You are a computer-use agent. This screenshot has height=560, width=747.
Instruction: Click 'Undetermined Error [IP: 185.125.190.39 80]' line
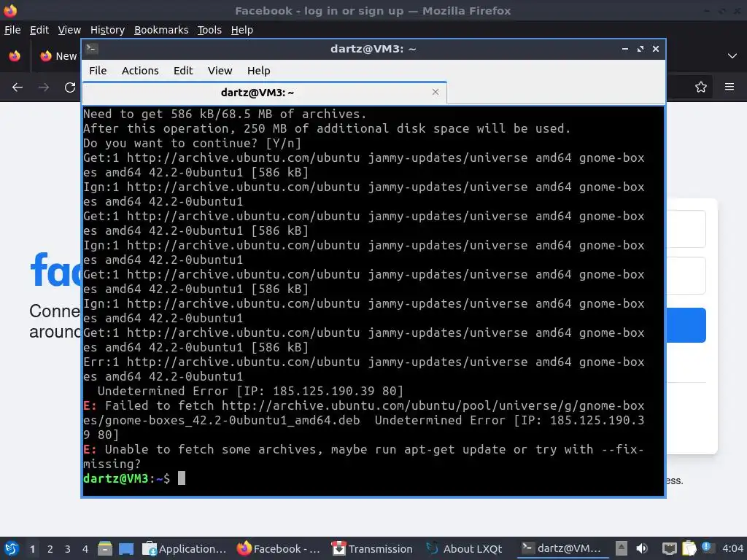click(250, 391)
